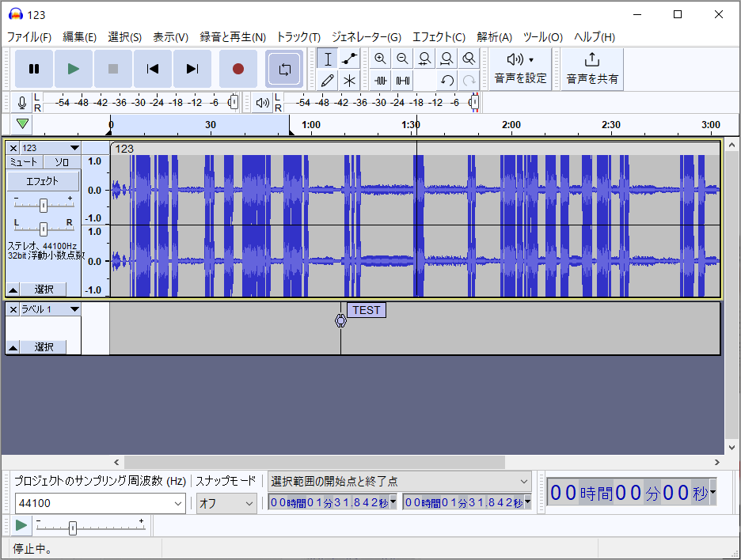Viewport: 741px width, 560px height.
Task: Select the Envelope tool
Action: coord(349,58)
